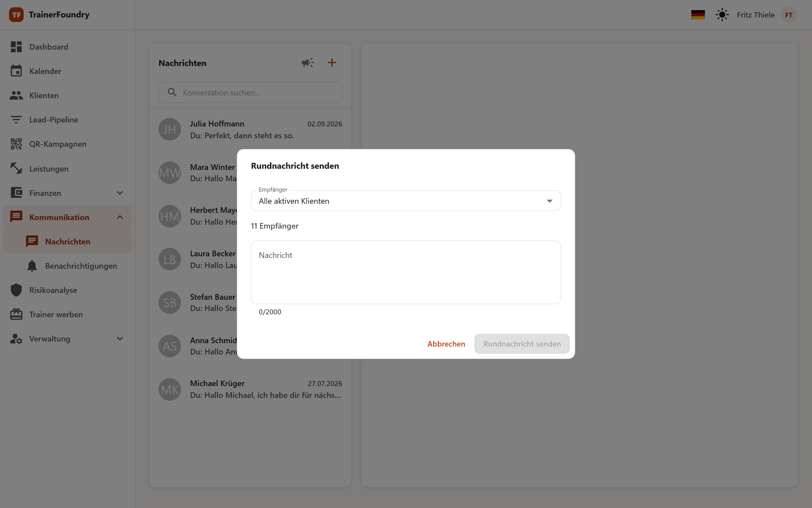Go to Klienten in the sidebar

coord(67,95)
